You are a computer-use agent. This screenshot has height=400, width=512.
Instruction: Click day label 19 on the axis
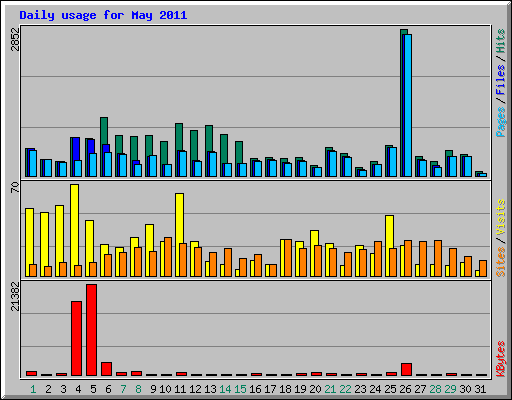coord(300,389)
